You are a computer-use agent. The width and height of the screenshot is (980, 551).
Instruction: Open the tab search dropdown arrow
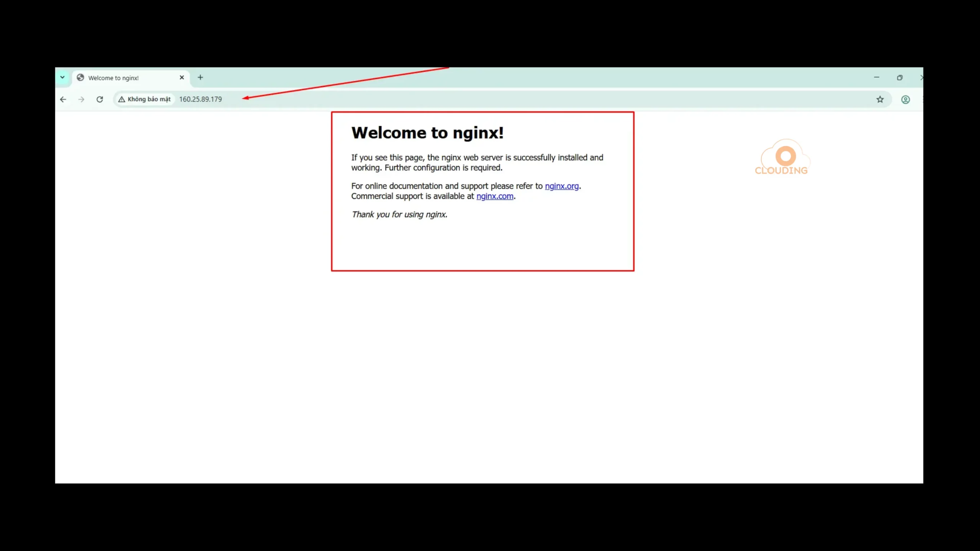[62, 77]
